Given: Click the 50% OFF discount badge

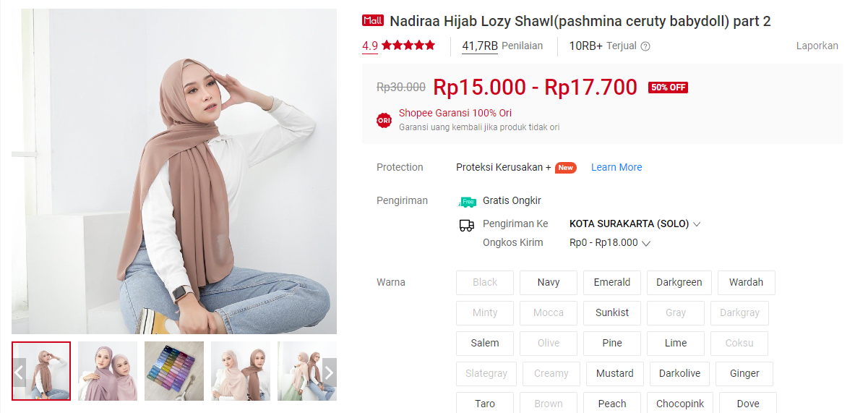Looking at the screenshot, I should click(x=668, y=88).
